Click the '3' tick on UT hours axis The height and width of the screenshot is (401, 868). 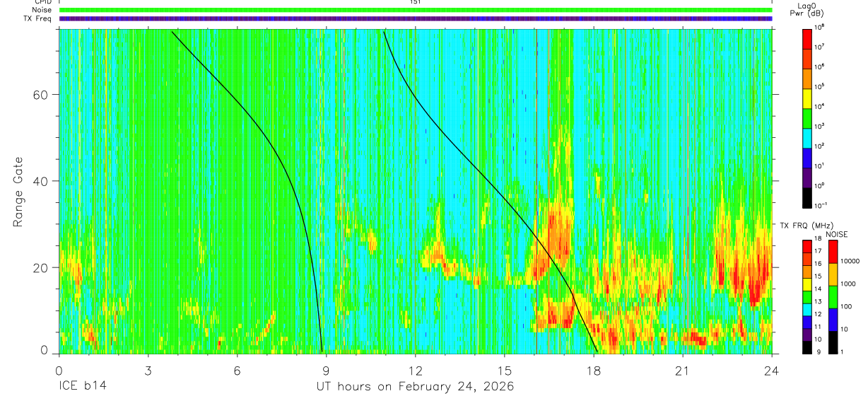(x=148, y=370)
